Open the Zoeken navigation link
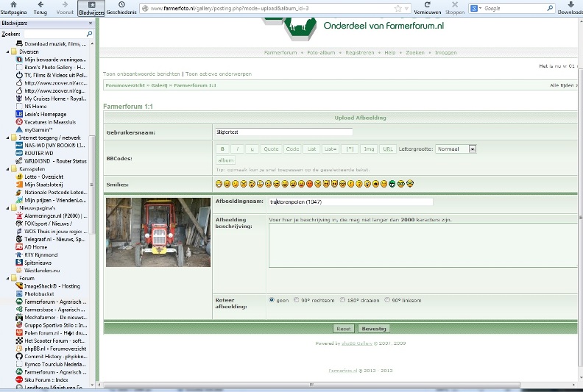 click(x=414, y=53)
